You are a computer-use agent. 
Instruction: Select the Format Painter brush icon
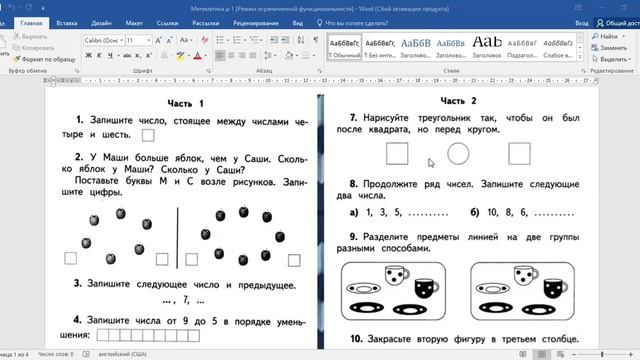tap(17, 59)
